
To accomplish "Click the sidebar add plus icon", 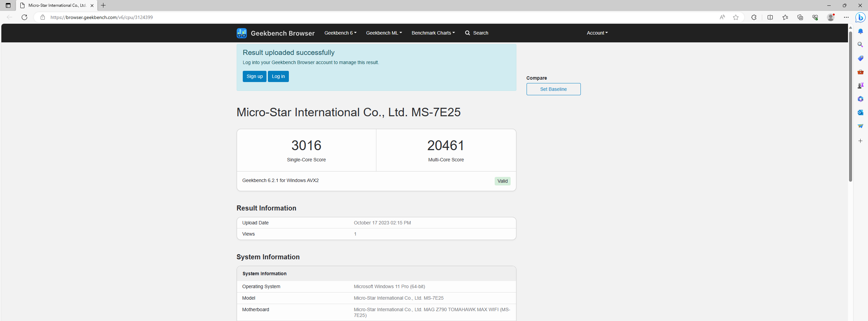I will [861, 141].
